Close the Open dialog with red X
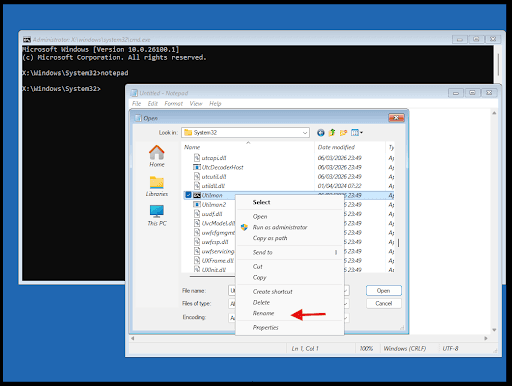Screen dimensions: 512x386 pos(396,118)
